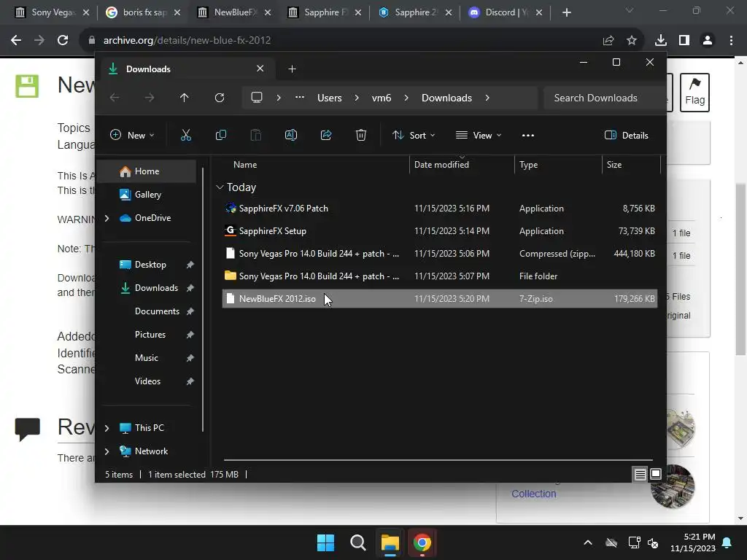Open Chrome three-dot menu
This screenshot has height=560, width=747.
pos(731,41)
